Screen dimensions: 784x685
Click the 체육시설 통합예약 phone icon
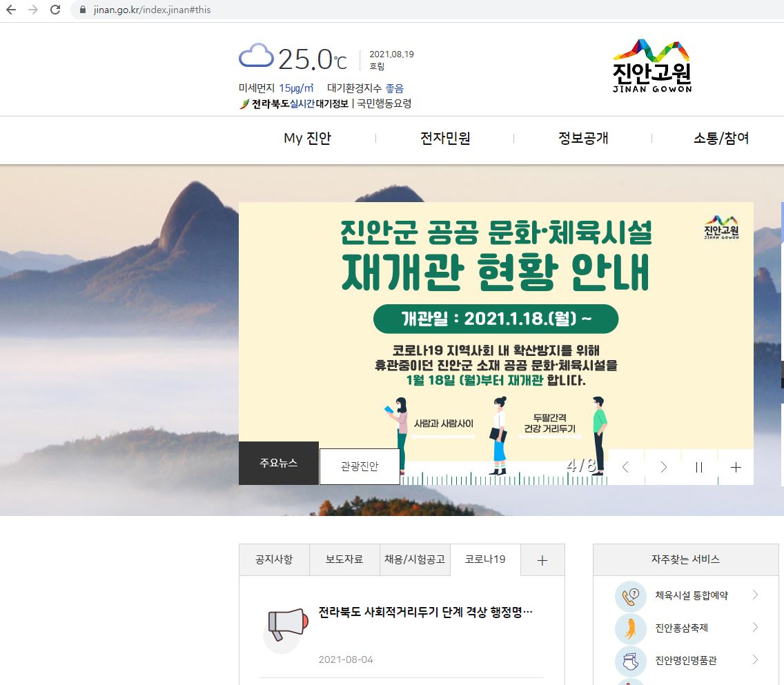point(631,595)
